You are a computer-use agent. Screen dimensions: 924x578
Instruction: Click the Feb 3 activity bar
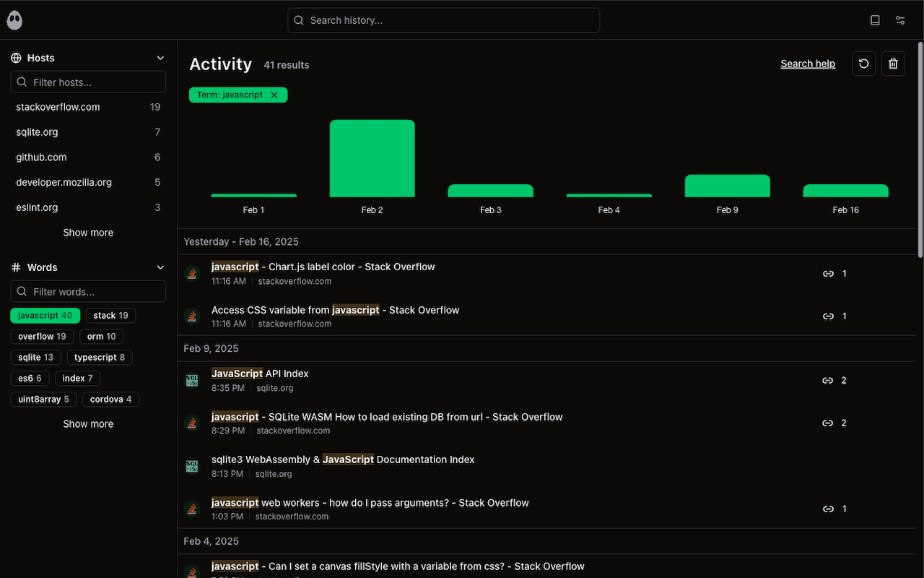click(x=491, y=191)
